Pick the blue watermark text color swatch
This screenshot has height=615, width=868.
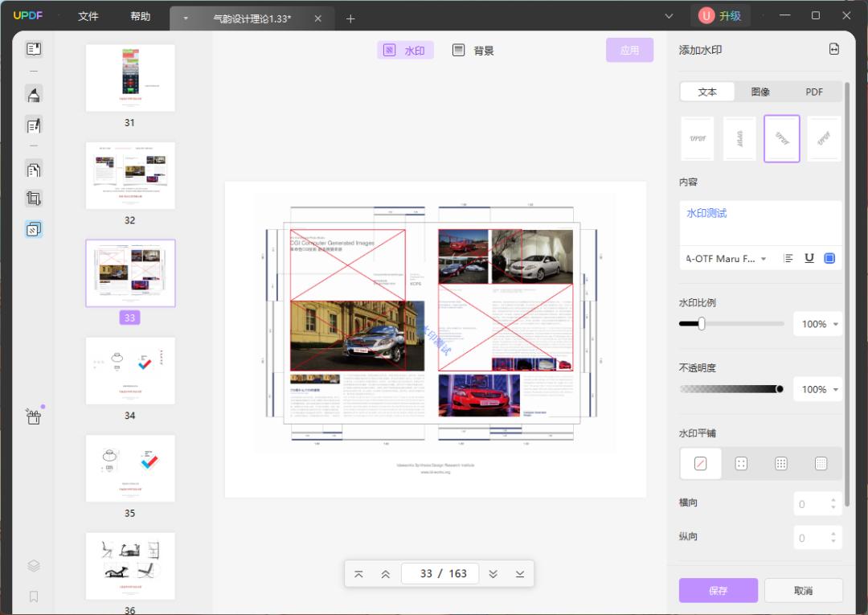click(x=829, y=259)
